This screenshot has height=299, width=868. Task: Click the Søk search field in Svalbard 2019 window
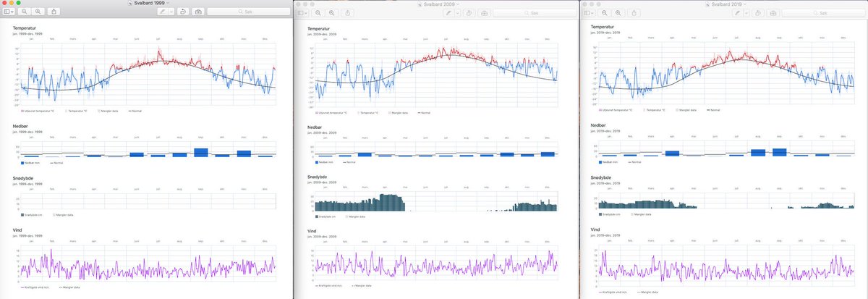[x=823, y=13]
